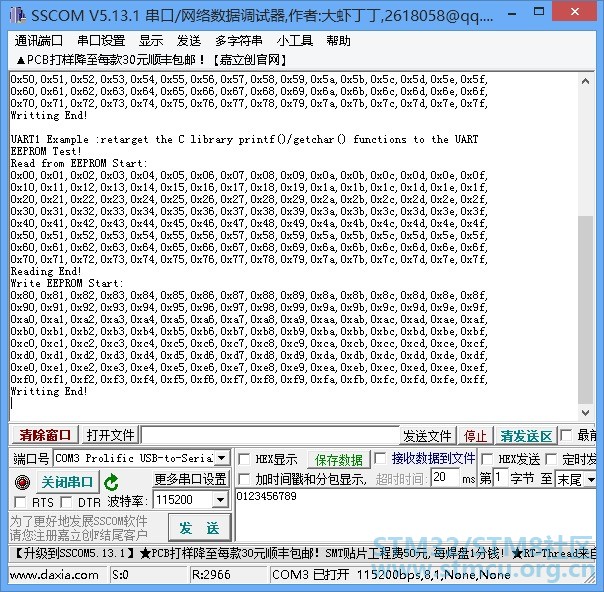
Task: Click the file path input field
Action: (270, 436)
